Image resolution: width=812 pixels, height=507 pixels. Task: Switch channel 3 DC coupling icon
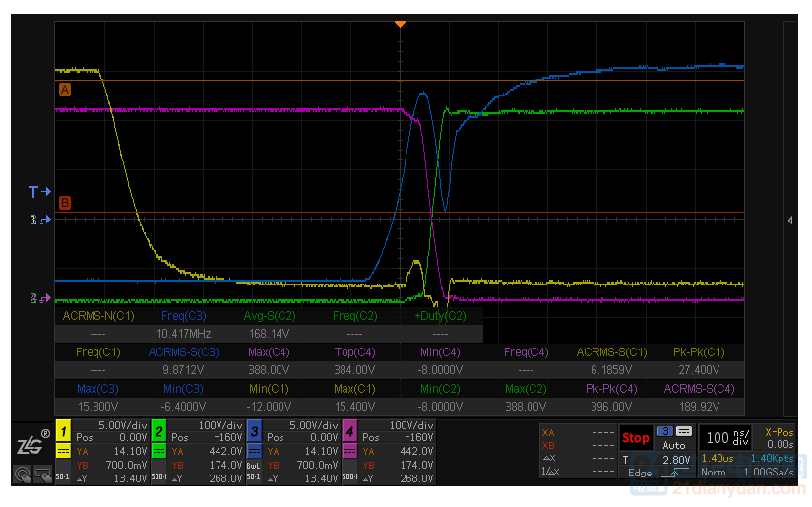(x=254, y=451)
